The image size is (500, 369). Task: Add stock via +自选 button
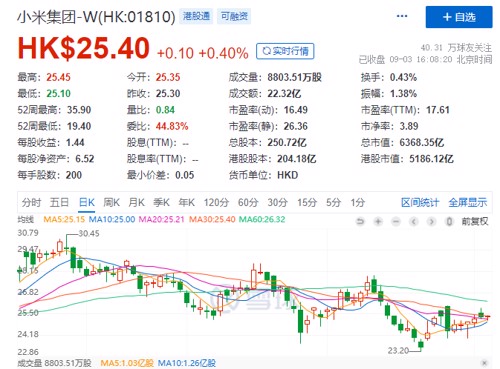point(459,17)
